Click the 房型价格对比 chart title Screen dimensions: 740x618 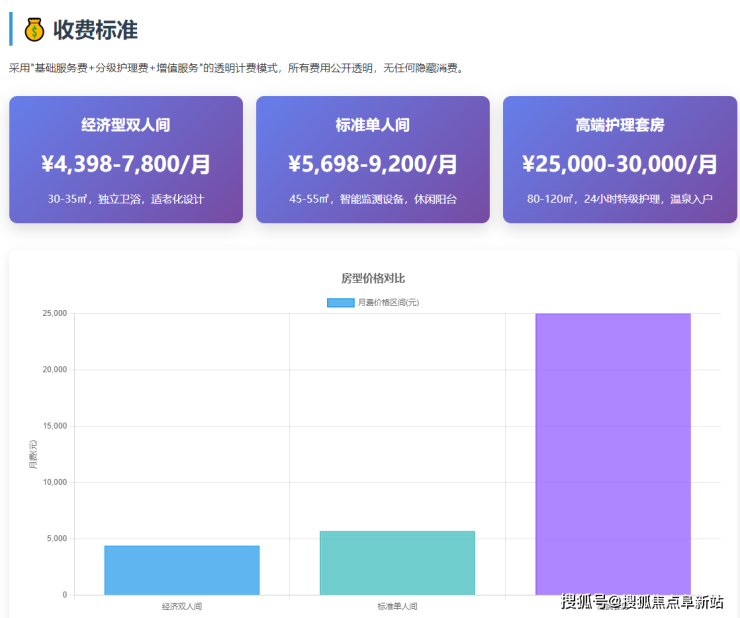tap(372, 278)
